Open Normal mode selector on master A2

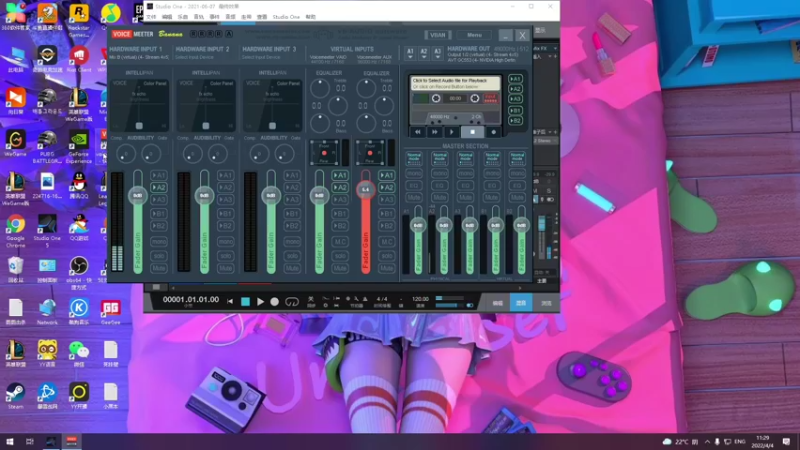[x=439, y=158]
